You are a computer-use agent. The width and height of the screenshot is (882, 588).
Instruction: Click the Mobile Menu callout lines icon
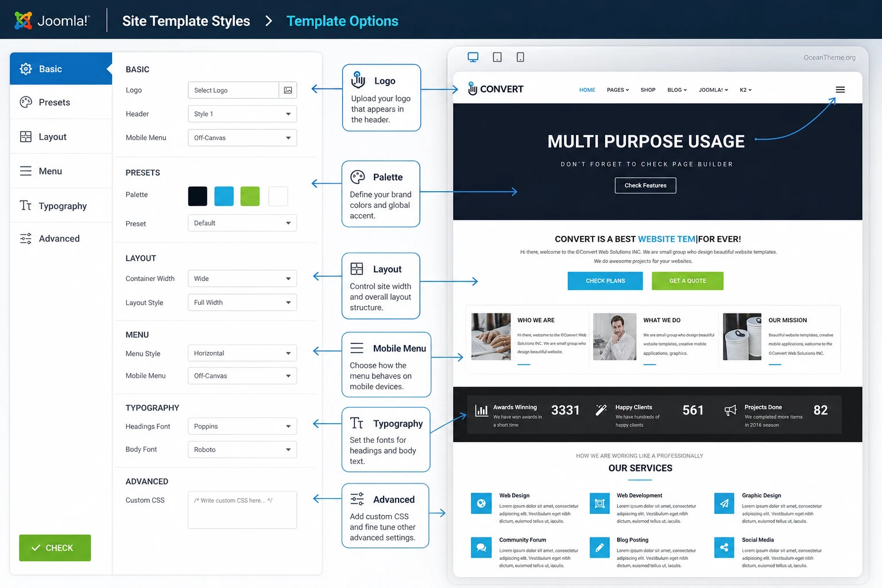coord(357,348)
